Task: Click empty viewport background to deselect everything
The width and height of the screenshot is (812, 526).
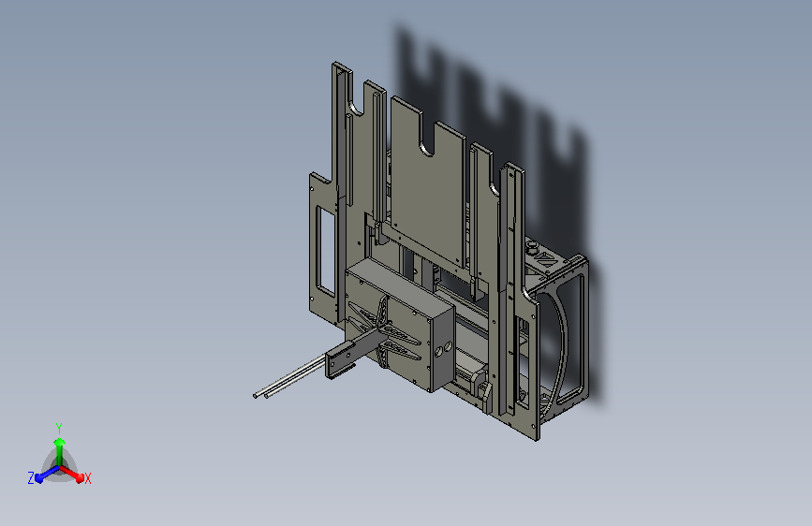Action: pos(155,155)
